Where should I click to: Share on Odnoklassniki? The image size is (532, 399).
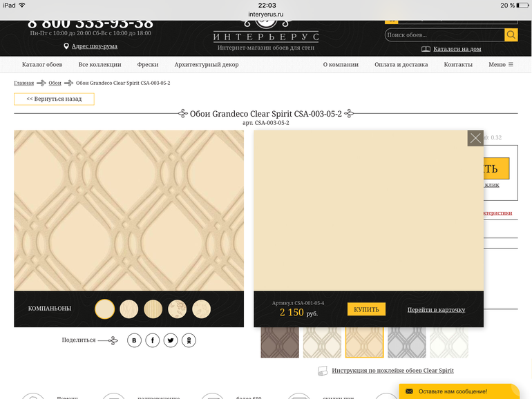[188, 340]
